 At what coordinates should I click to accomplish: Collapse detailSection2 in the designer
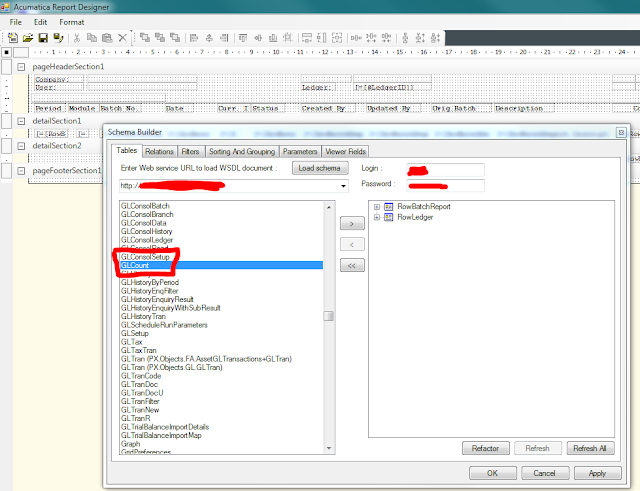coord(21,146)
